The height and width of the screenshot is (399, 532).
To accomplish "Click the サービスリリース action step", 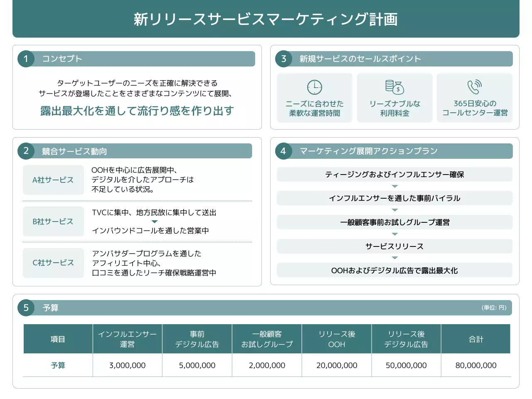I will (x=394, y=246).
